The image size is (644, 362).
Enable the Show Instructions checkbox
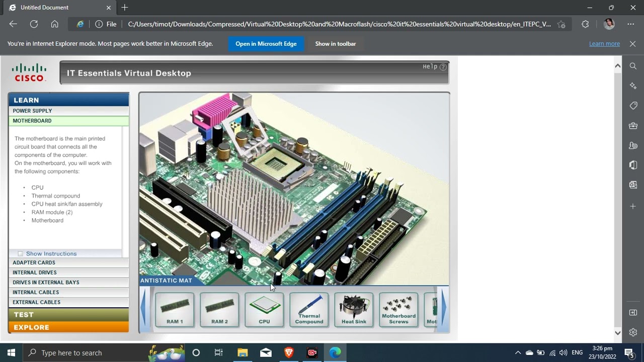(x=21, y=254)
